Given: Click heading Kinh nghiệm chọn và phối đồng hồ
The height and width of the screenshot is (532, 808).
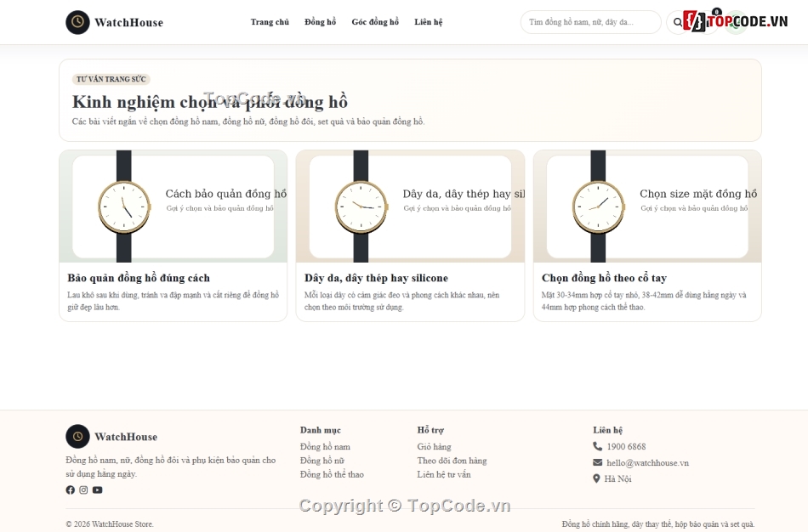Looking at the screenshot, I should coord(210,102).
